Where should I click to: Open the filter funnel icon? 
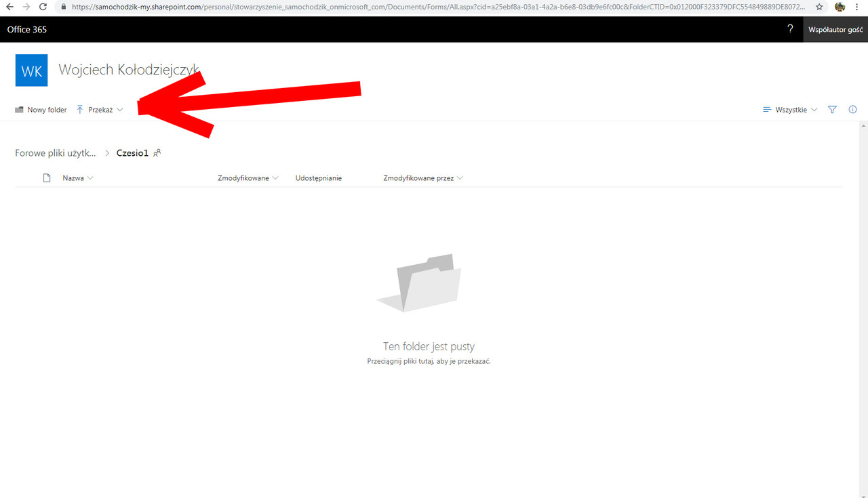tap(832, 109)
